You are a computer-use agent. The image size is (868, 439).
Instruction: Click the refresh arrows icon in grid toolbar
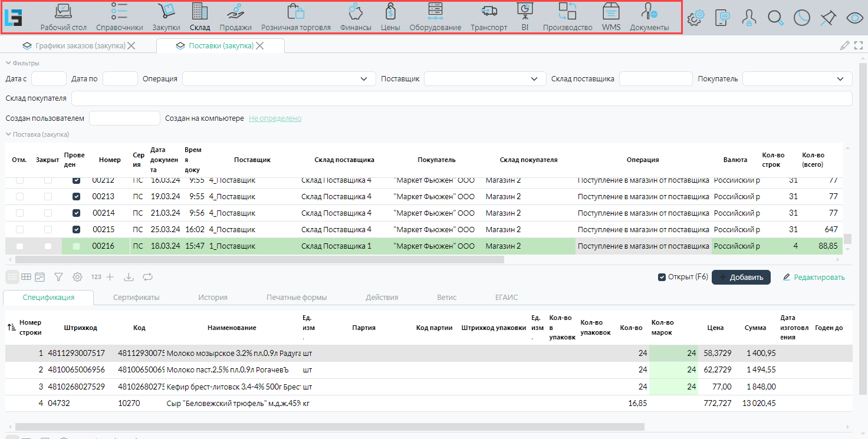[147, 276]
